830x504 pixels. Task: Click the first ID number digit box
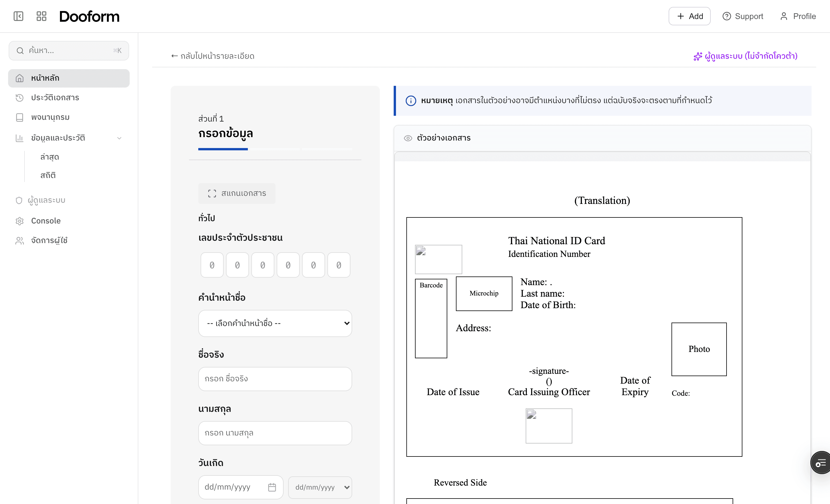[212, 265]
